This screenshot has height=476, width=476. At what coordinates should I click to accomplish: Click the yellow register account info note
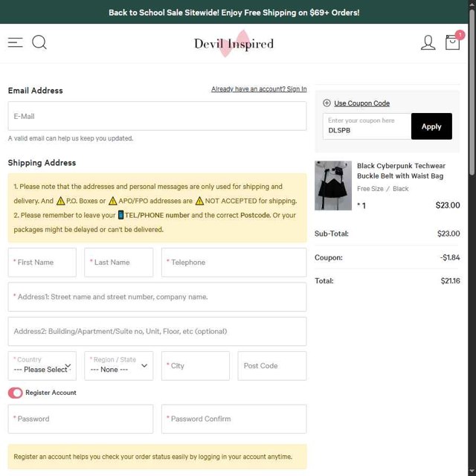(157, 457)
